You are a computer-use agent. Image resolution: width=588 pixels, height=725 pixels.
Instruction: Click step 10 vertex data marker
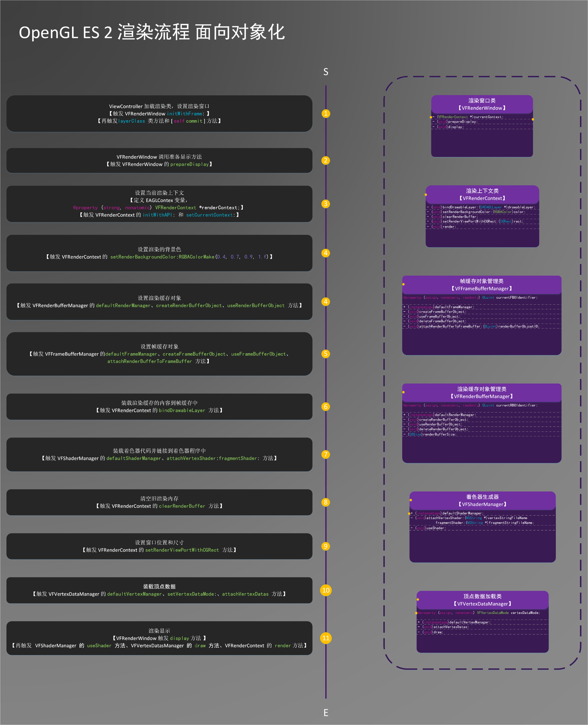pos(325,590)
